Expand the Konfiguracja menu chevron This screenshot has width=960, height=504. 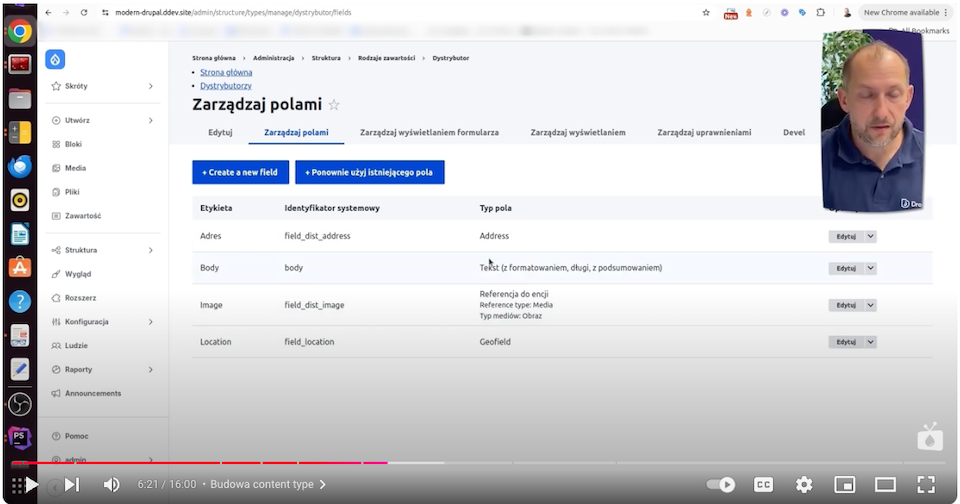pos(151,322)
